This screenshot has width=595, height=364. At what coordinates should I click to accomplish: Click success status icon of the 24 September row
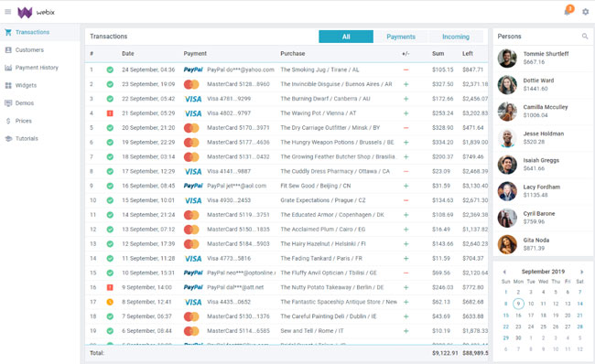pyautogui.click(x=110, y=70)
